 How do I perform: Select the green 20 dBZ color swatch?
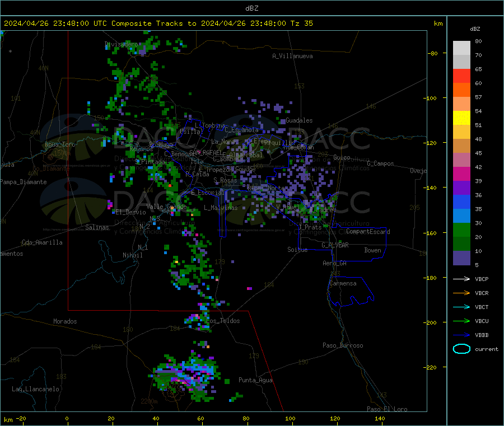pos(461,230)
